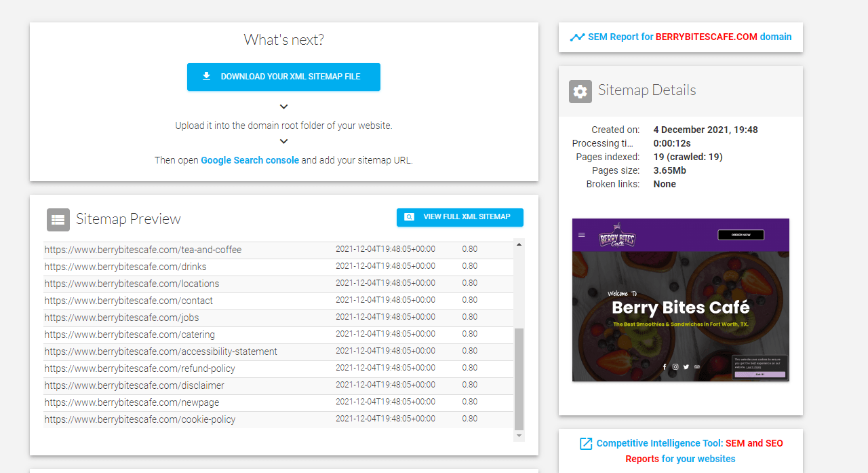This screenshot has height=473, width=868.
Task: Click the processing time value 0:00:12s
Action: tap(672, 143)
